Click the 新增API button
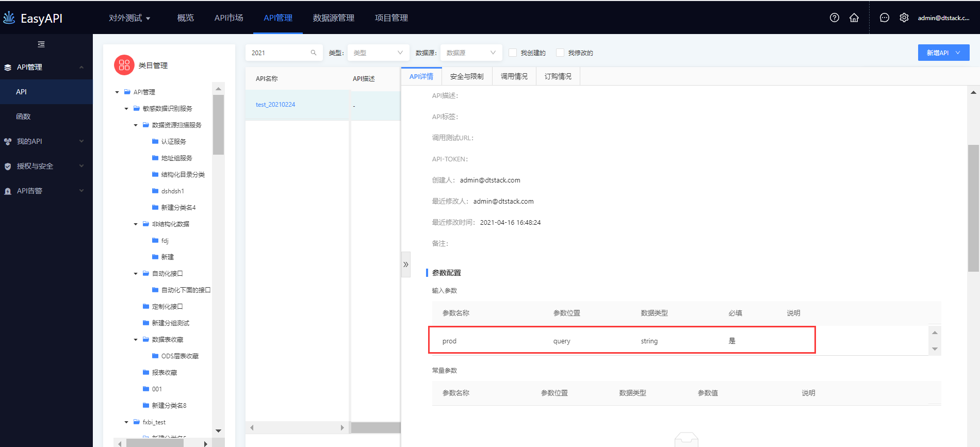Viewport: 980px width, 447px height. [x=943, y=53]
